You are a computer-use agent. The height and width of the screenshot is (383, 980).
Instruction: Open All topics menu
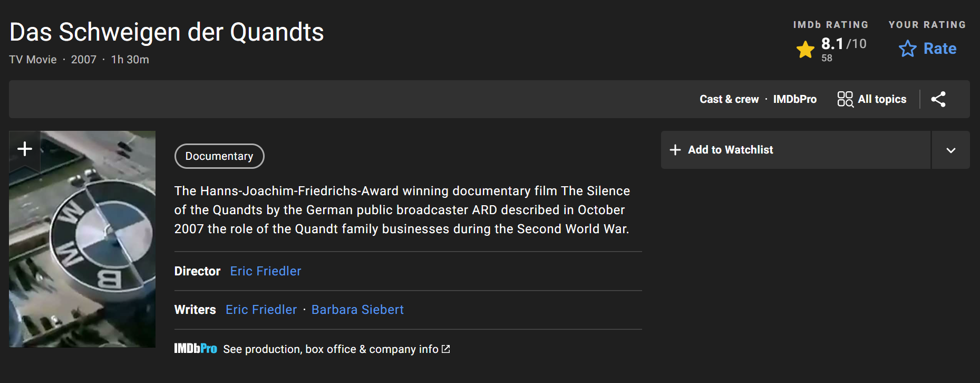882,99
